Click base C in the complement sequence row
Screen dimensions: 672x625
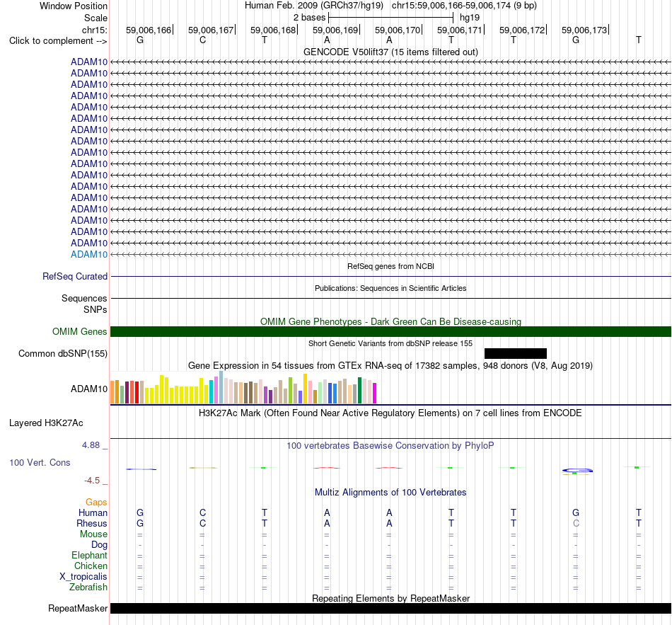pyautogui.click(x=203, y=40)
